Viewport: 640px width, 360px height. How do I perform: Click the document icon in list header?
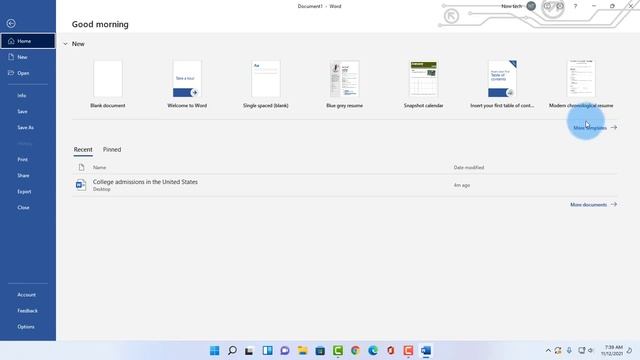(x=81, y=167)
